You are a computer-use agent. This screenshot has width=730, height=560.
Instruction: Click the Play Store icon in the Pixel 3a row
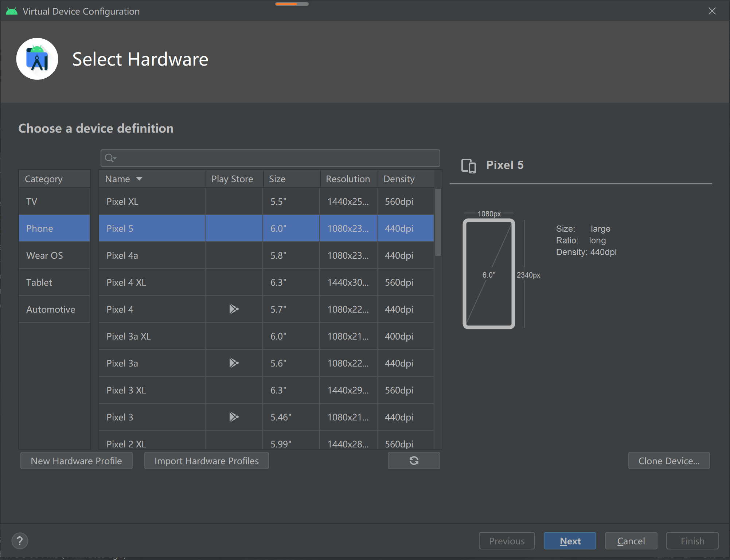tap(234, 363)
